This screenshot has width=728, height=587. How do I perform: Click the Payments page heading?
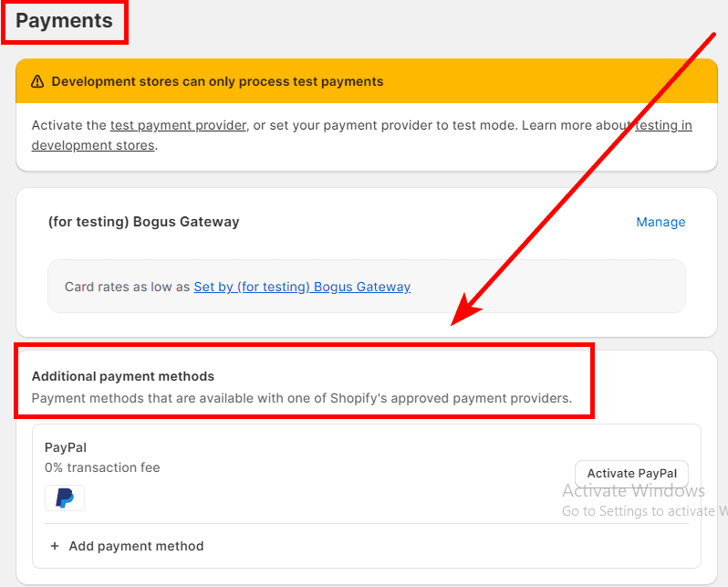(64, 21)
